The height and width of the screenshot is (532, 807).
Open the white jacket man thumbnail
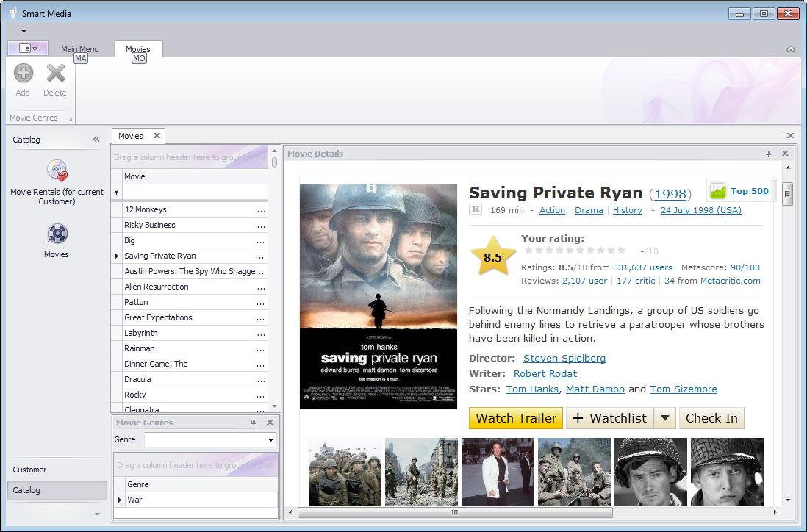tap(498, 472)
